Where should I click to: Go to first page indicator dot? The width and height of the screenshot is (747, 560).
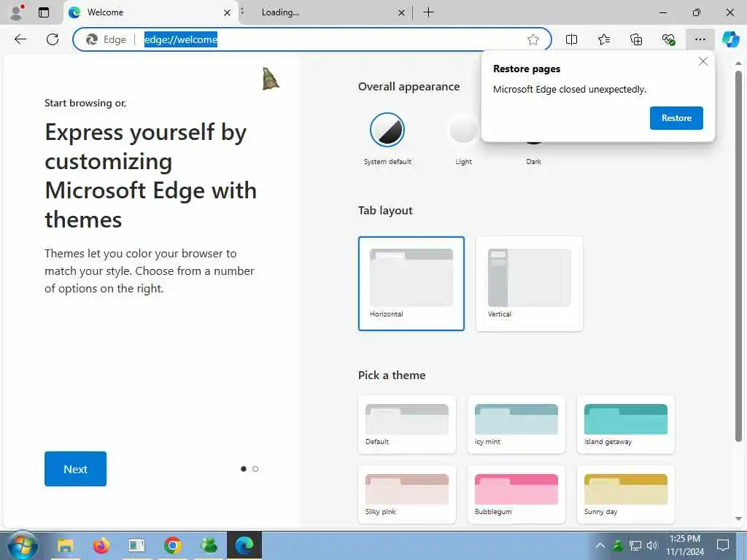click(244, 469)
